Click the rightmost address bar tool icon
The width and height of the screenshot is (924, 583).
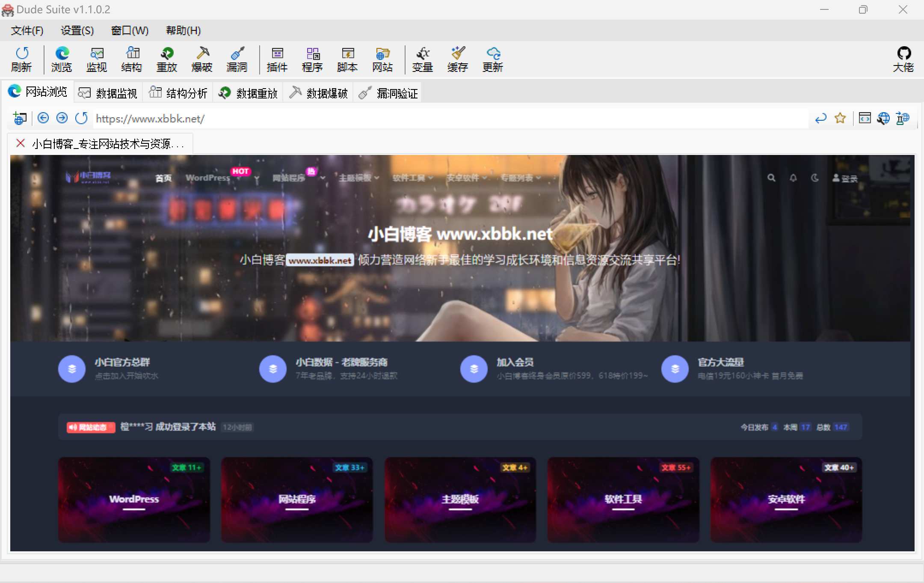(x=903, y=118)
